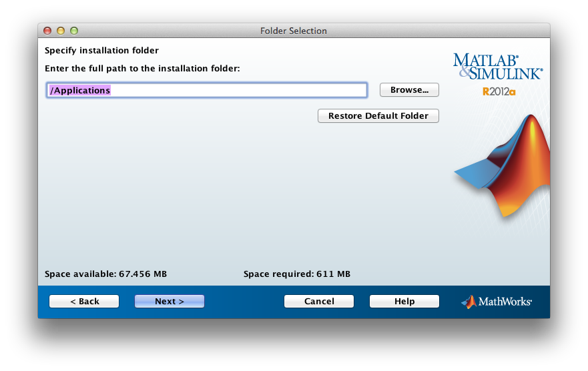Click the "Specify installation folder" heading

(101, 51)
